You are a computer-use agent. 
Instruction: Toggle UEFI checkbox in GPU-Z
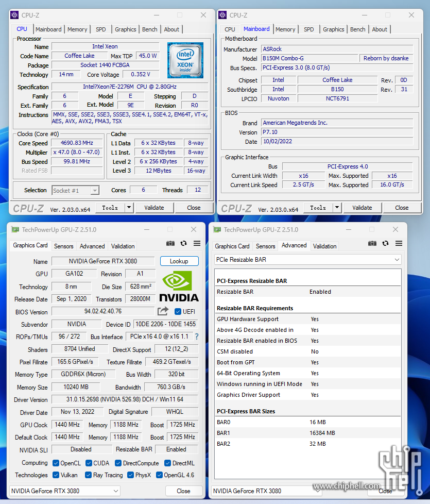click(178, 311)
